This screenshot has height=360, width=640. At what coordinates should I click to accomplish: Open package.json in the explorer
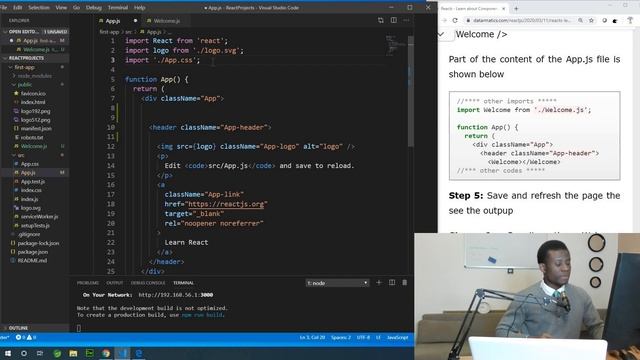(33, 252)
